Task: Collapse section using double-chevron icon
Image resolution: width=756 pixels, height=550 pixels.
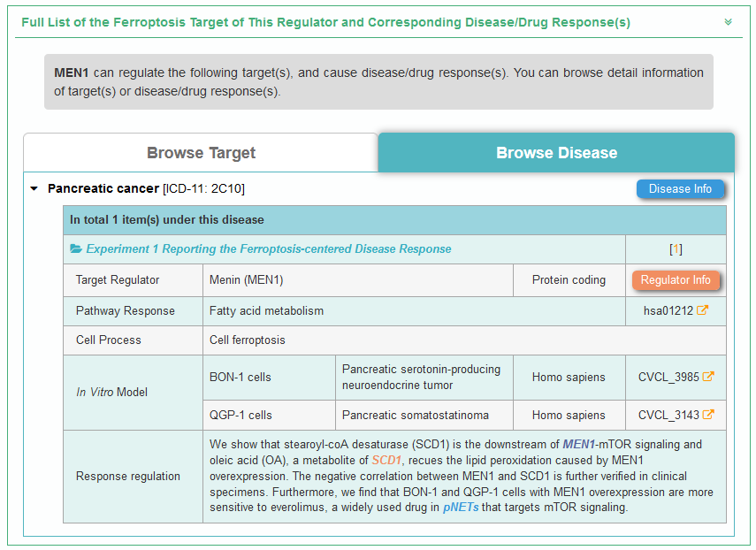Action: 728,22
